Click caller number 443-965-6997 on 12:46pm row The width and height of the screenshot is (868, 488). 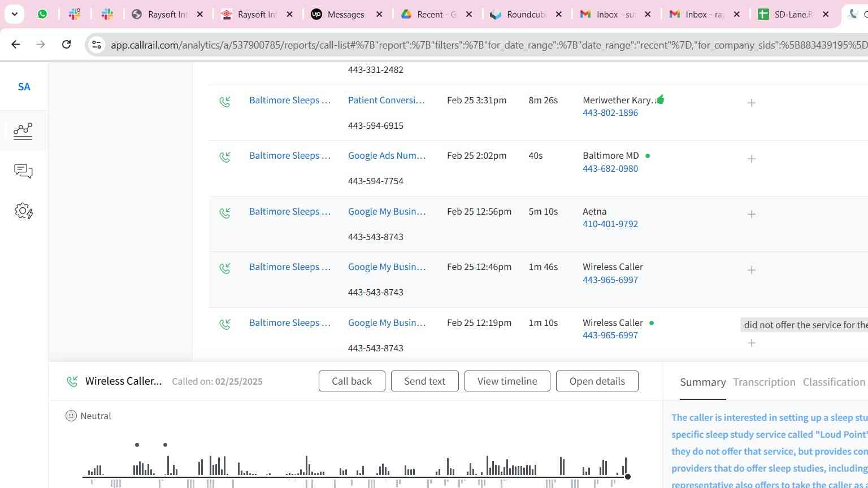tap(610, 280)
